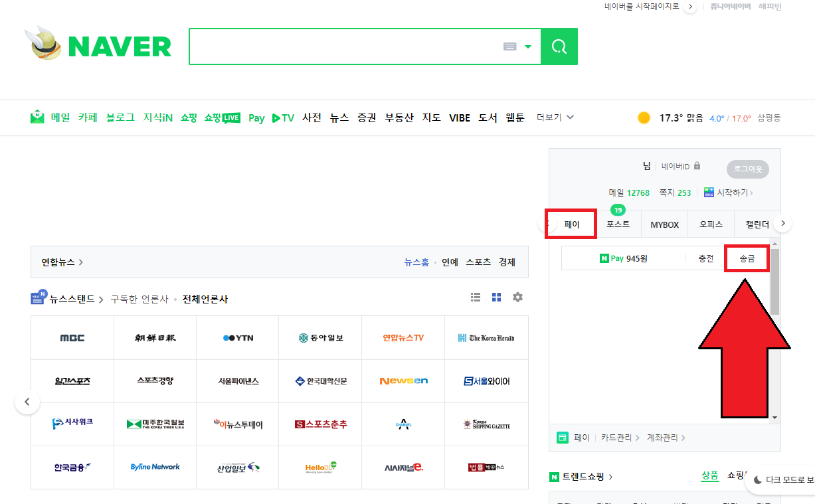Open 뉴스홈 link
Screen dimensions: 815x504
pyautogui.click(x=416, y=262)
